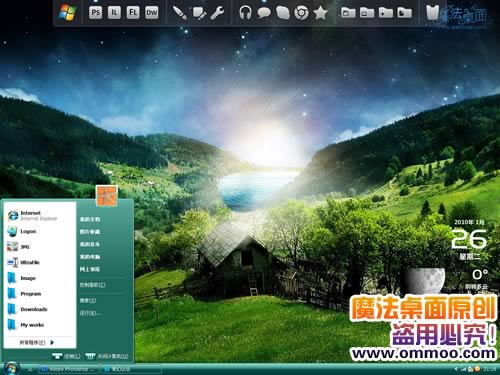Open Illustrator via the IL dock icon
The height and width of the screenshot is (375, 500).
(114, 13)
